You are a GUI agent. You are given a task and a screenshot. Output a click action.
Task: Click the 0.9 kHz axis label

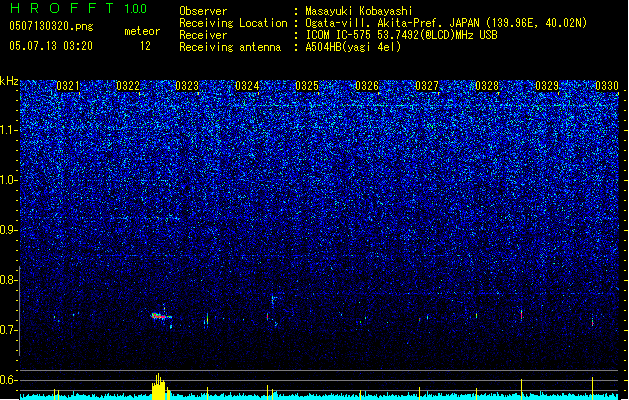(9, 230)
